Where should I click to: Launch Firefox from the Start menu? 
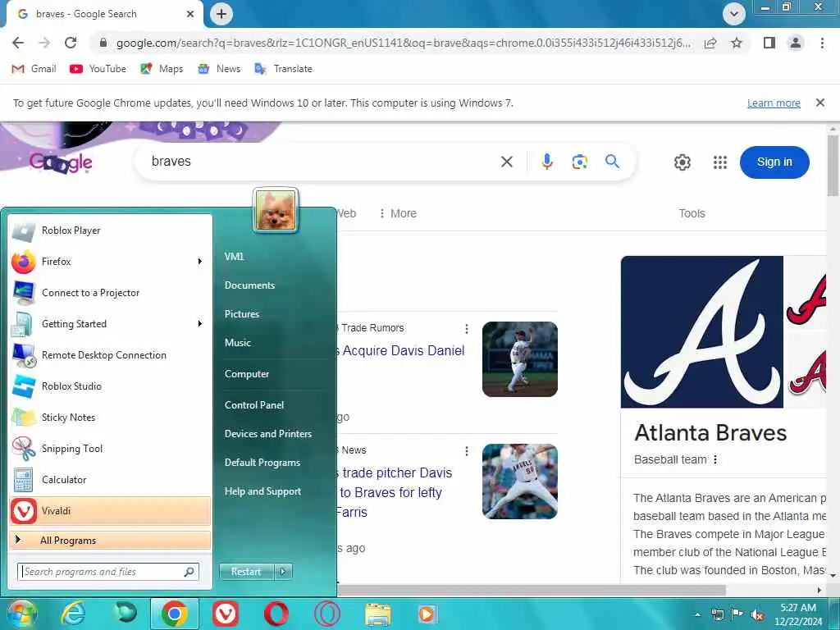(x=110, y=262)
